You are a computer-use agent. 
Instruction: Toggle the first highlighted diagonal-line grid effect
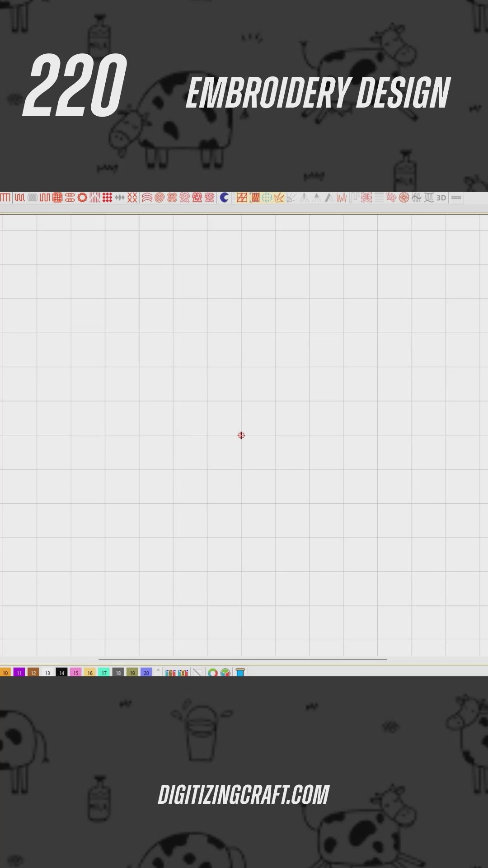pos(242,198)
